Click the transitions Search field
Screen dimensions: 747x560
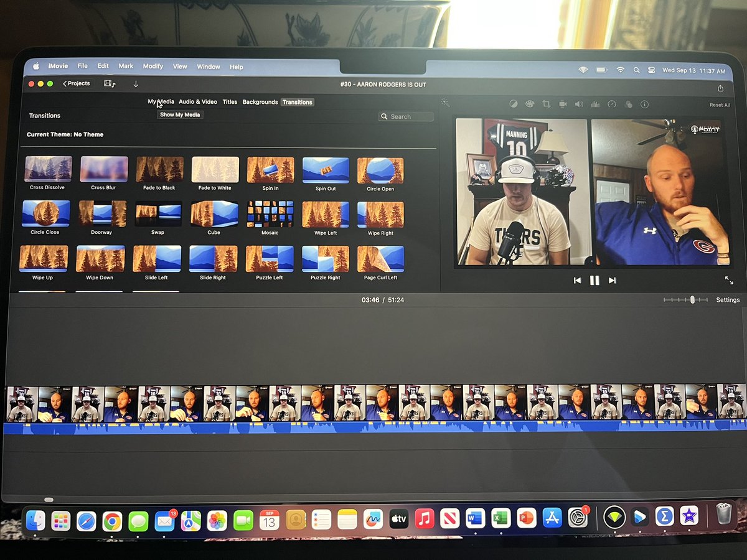click(x=406, y=116)
